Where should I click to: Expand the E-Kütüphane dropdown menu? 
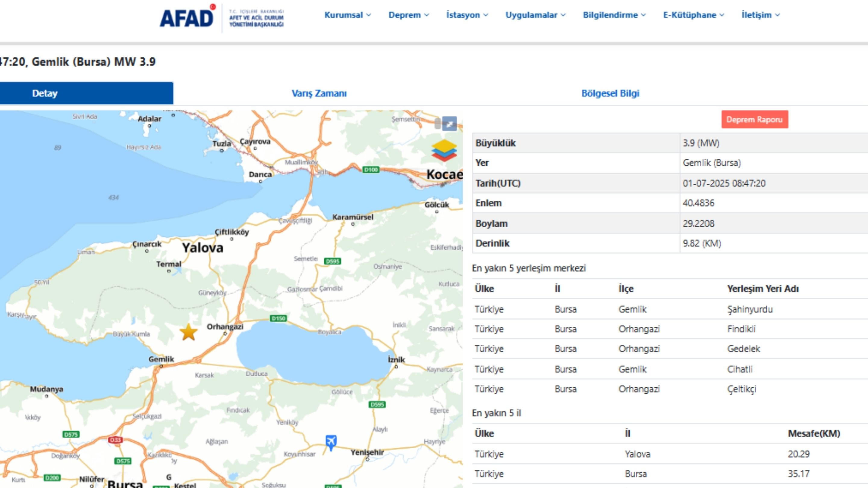(693, 15)
